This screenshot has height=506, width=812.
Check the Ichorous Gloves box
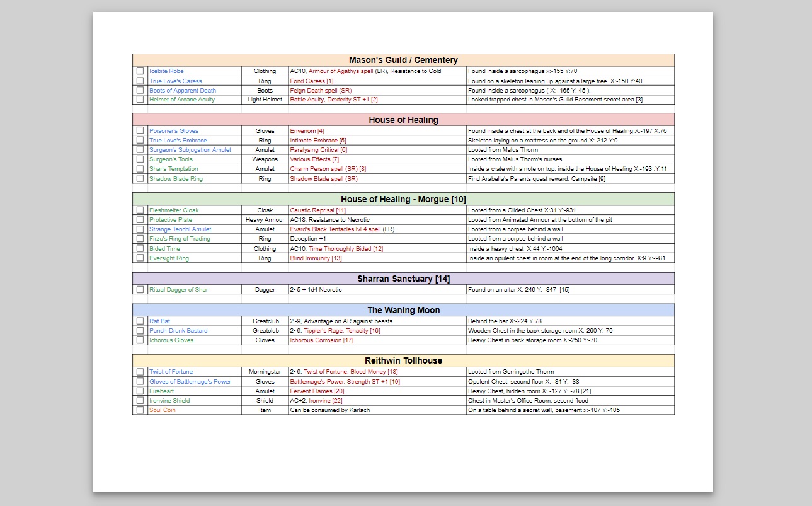coord(140,340)
